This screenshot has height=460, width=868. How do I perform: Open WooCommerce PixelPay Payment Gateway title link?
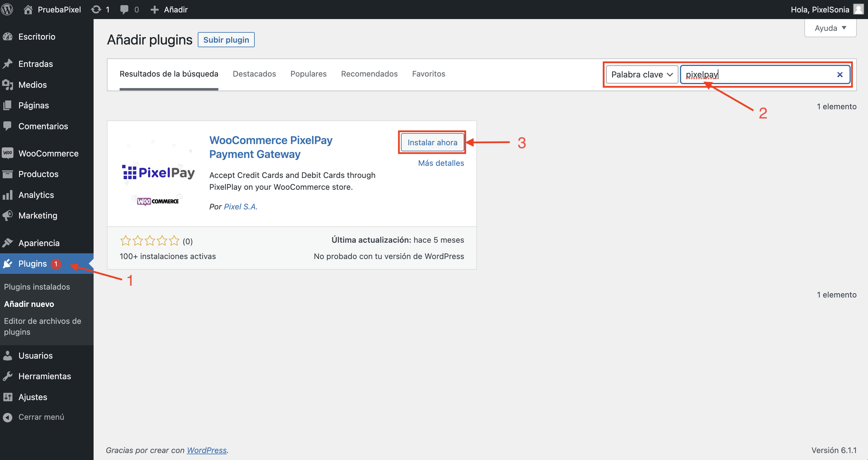[x=270, y=147]
